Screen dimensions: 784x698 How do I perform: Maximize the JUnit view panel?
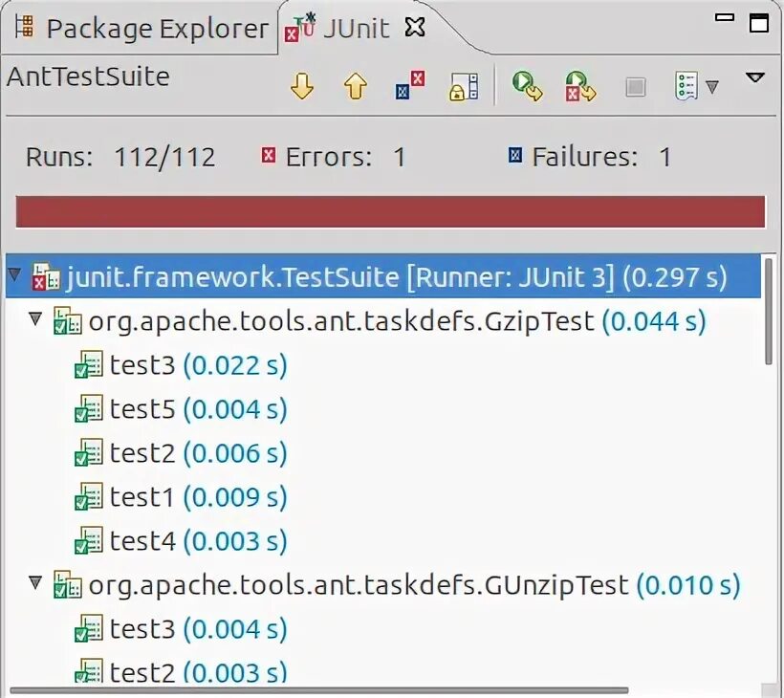[x=758, y=23]
